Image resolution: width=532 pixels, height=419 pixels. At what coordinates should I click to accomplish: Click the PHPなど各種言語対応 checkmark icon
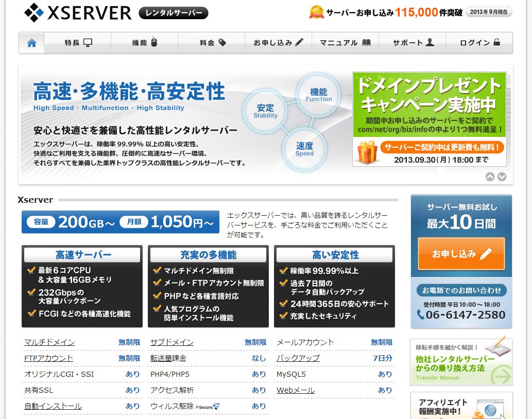[x=157, y=295]
